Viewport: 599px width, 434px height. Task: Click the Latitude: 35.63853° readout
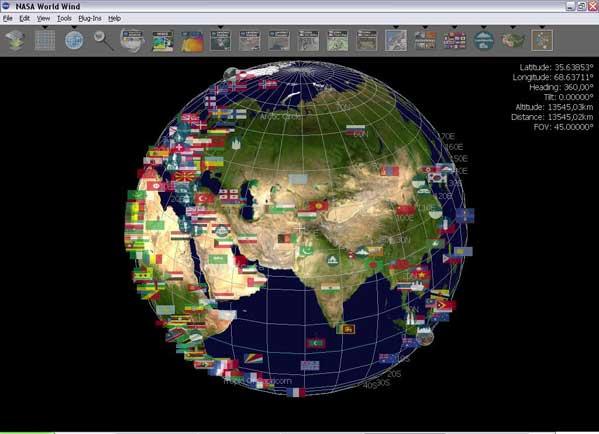pos(557,67)
